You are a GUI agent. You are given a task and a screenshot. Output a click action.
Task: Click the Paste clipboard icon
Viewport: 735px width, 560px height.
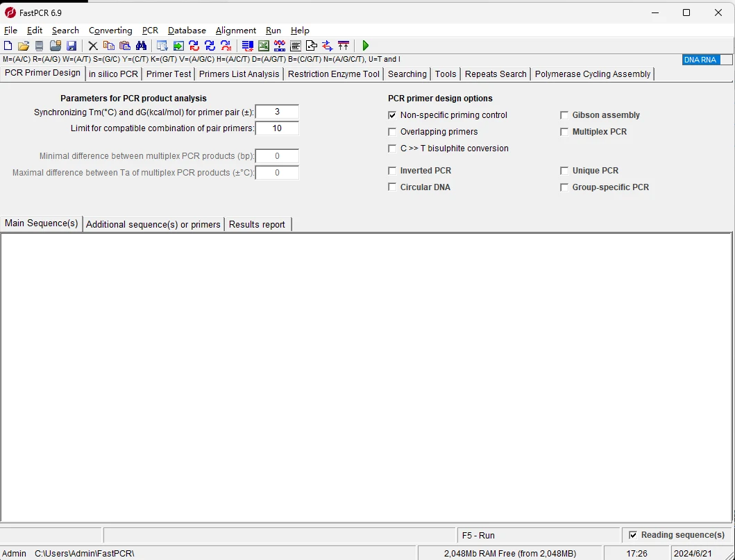[125, 46]
